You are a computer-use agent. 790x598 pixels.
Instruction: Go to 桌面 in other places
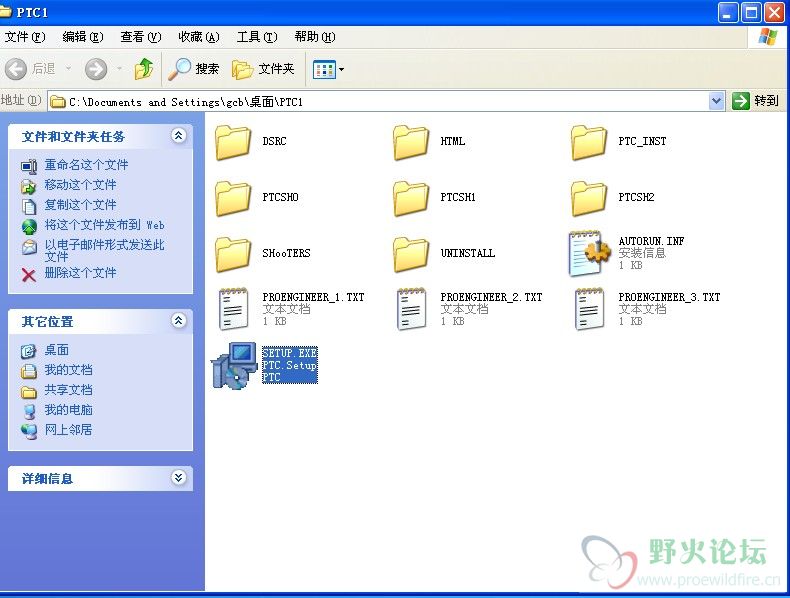(56, 350)
